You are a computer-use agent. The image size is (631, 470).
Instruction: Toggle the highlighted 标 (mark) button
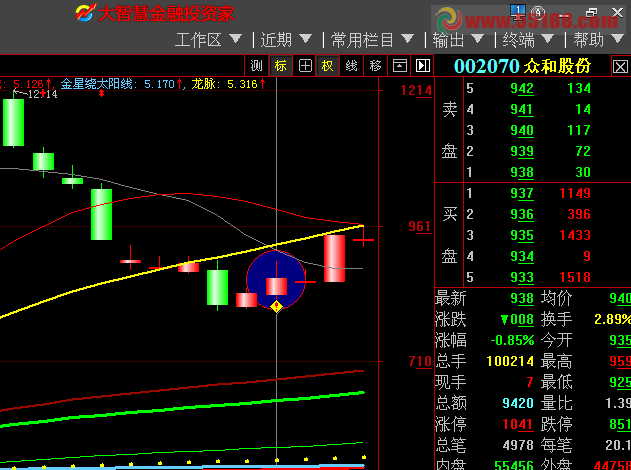point(280,66)
